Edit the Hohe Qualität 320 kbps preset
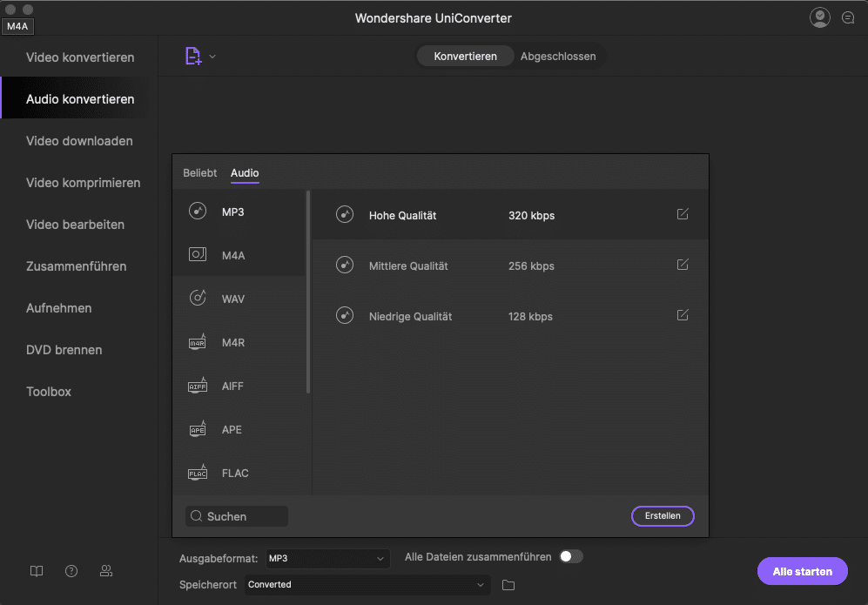Viewport: 868px width, 605px height. pyautogui.click(x=683, y=214)
